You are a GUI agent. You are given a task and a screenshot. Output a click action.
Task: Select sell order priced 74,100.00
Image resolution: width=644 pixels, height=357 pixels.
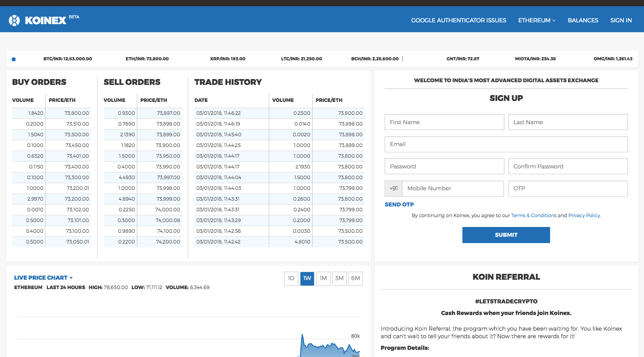[143, 231]
